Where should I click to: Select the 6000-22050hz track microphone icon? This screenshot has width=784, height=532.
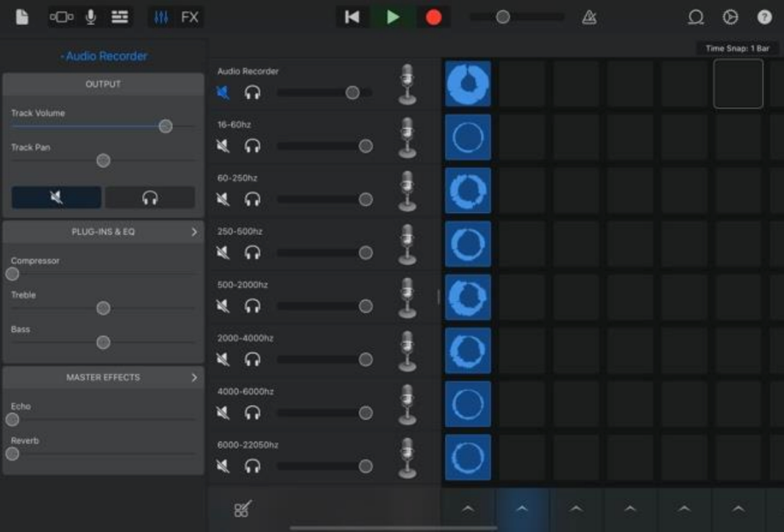click(407, 458)
